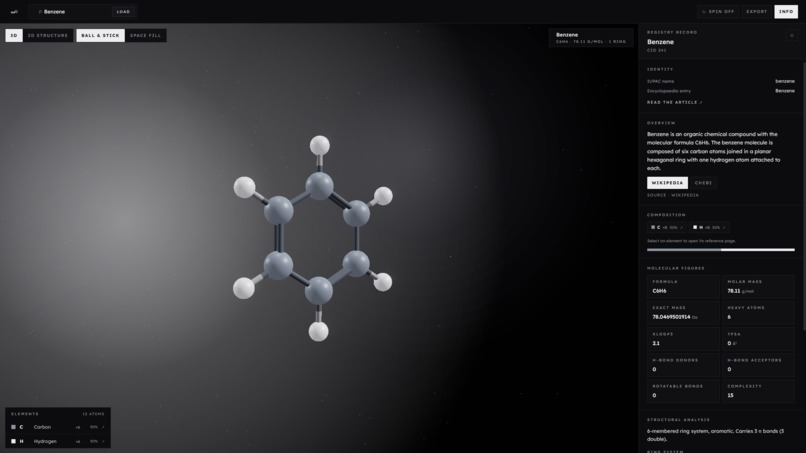Switch to the 2D STRUCTURE view

[48, 35]
